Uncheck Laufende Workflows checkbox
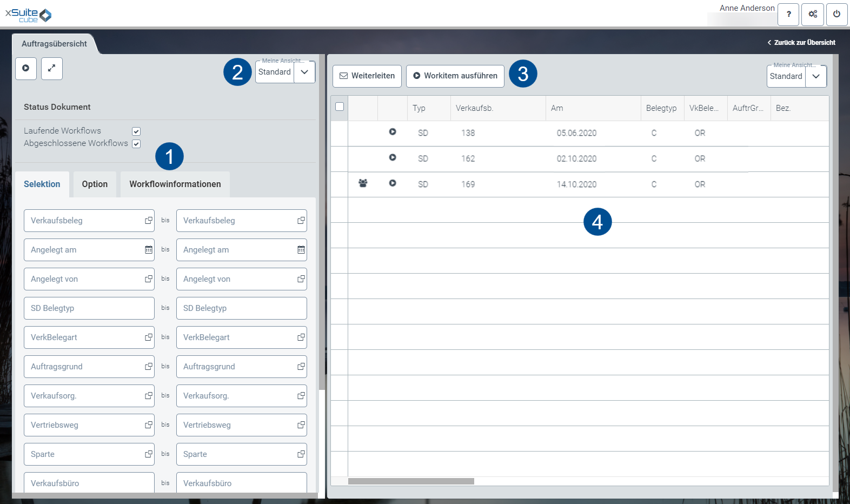The image size is (850, 504). 136,131
